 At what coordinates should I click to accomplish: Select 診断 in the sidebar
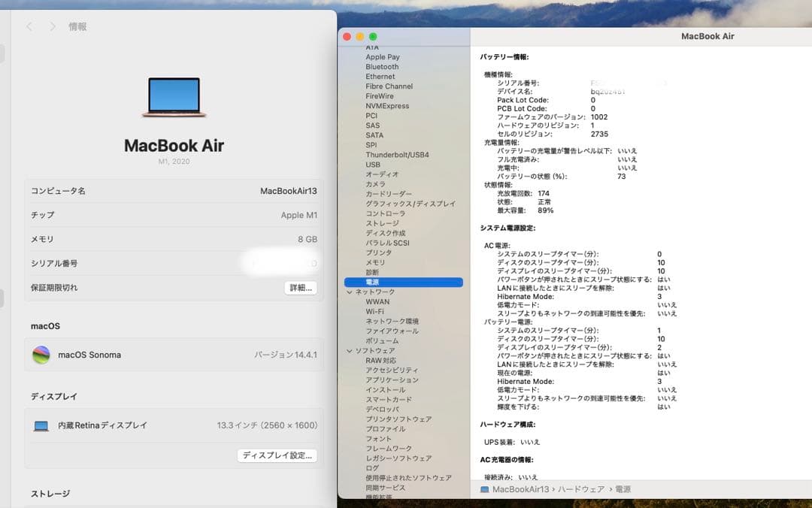pyautogui.click(x=372, y=272)
